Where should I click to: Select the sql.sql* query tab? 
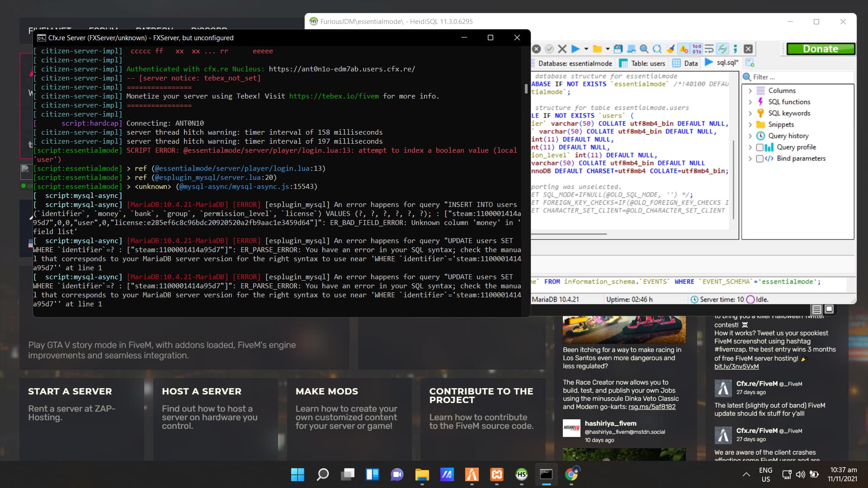(x=722, y=63)
